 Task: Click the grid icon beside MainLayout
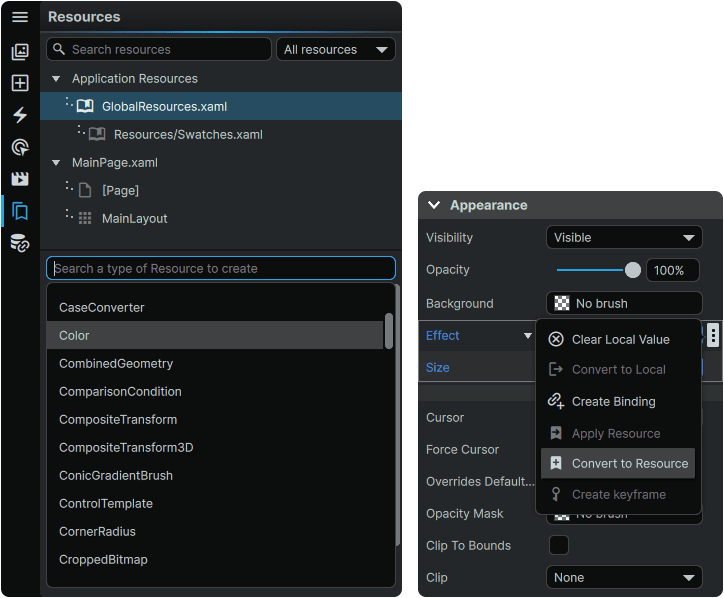(85, 218)
